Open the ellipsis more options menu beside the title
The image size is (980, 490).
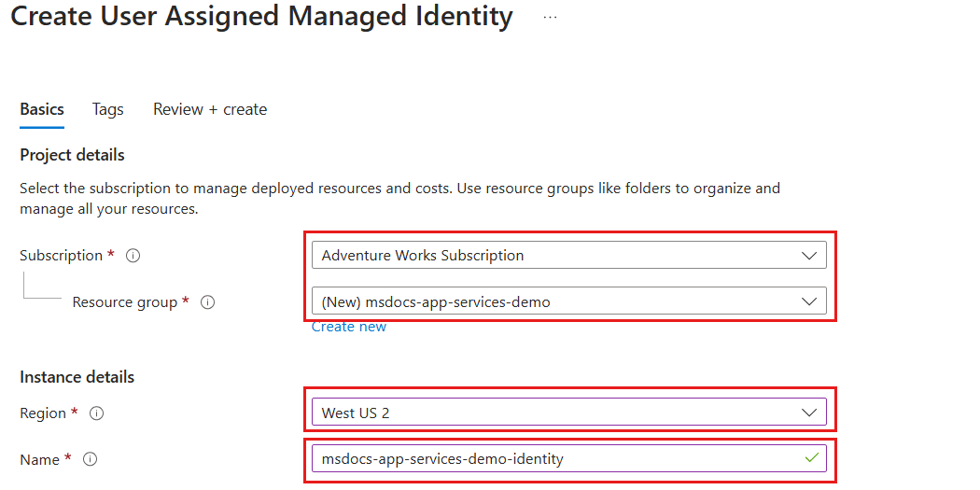[550, 18]
